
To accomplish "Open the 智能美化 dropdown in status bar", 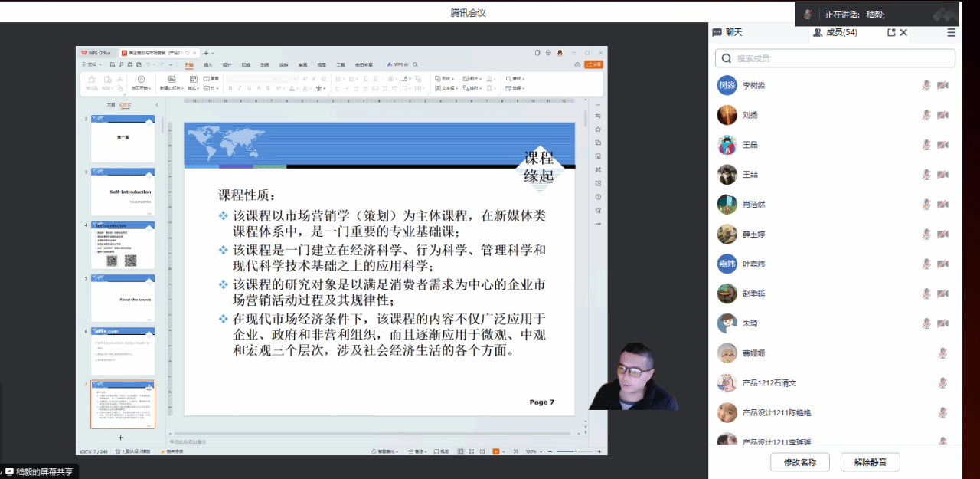I will point(387,451).
